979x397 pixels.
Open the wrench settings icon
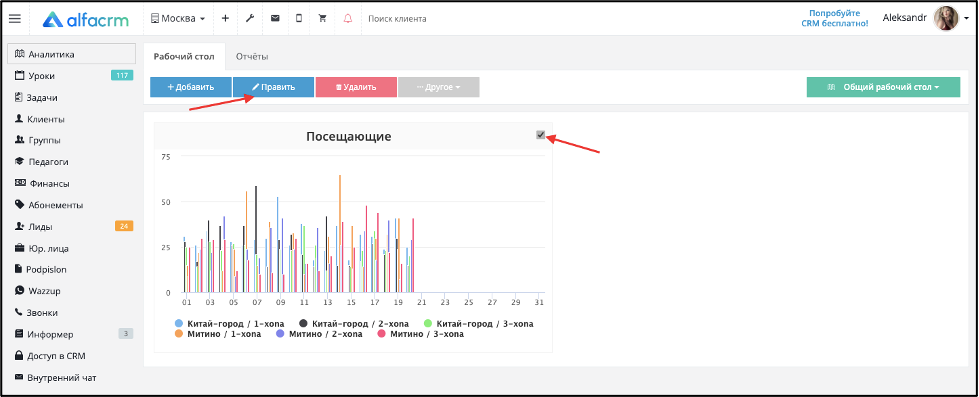pos(250,19)
